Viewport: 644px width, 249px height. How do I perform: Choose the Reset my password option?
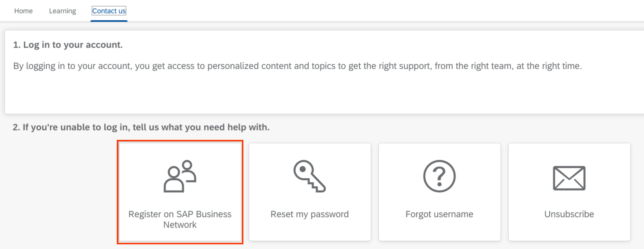[x=309, y=192]
